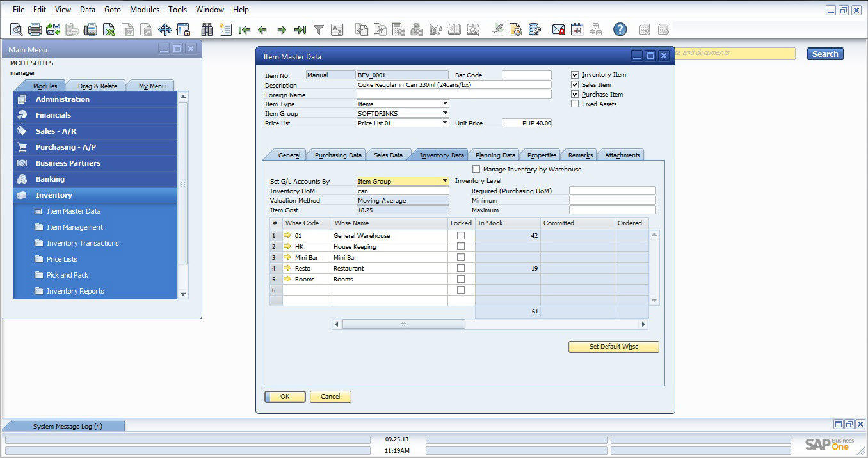This screenshot has width=868, height=458.
Task: Go to Last Data Record arrow
Action: point(300,29)
